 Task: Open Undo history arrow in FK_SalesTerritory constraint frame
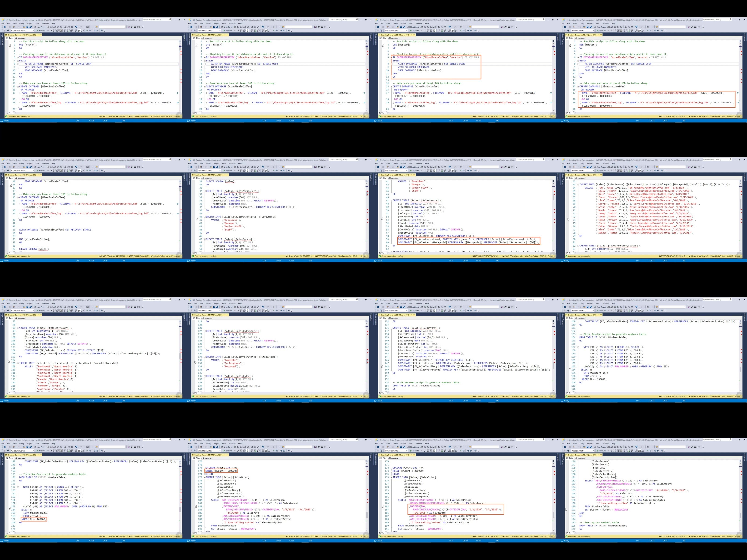click(x=452, y=307)
